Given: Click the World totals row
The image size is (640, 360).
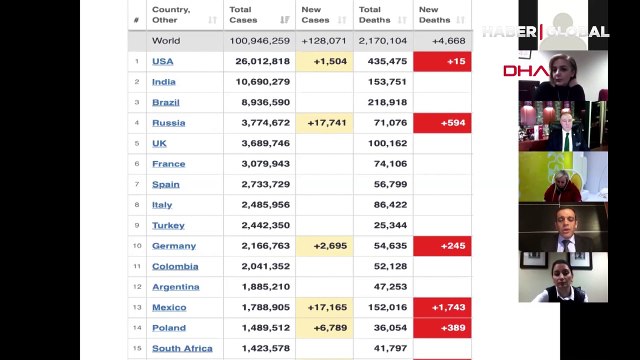Looking at the screenshot, I should point(300,41).
